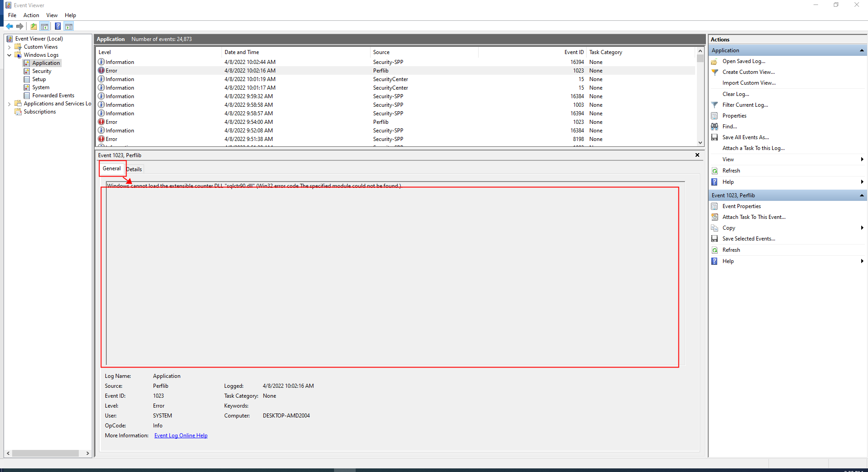Click the tree pane scroll right arrow

click(x=88, y=453)
